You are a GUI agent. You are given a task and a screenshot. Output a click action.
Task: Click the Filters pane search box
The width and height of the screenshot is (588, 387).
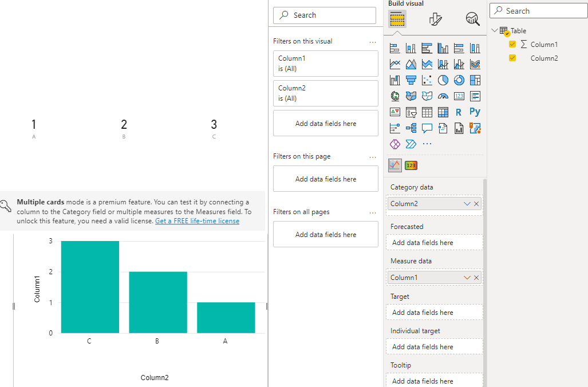pyautogui.click(x=325, y=15)
